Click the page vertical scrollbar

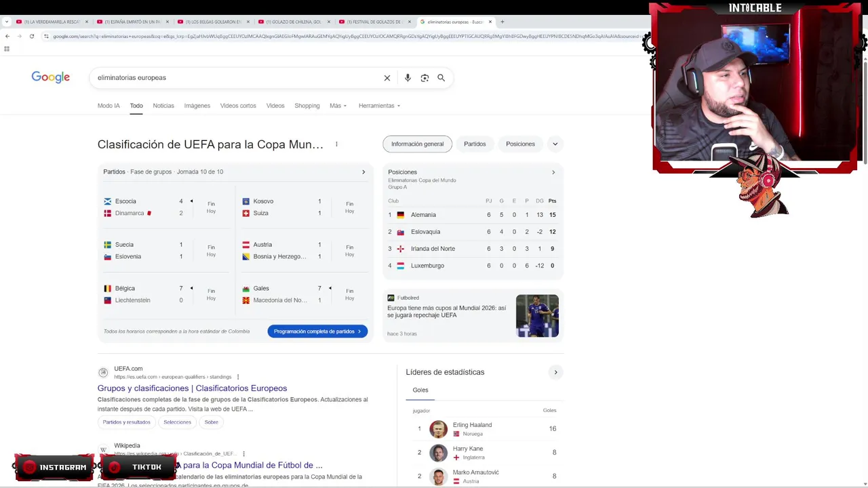pyautogui.click(x=865, y=112)
